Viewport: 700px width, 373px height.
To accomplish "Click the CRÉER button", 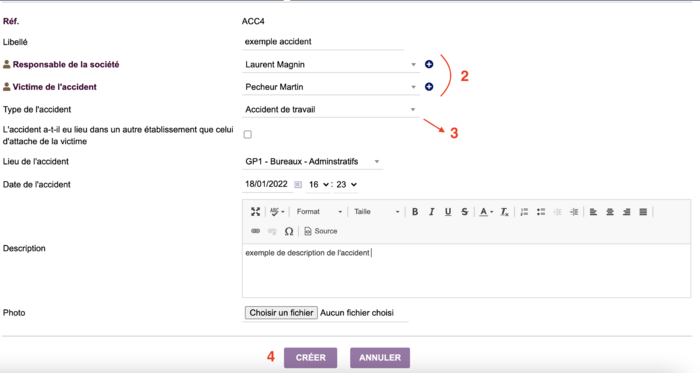I will point(310,358).
